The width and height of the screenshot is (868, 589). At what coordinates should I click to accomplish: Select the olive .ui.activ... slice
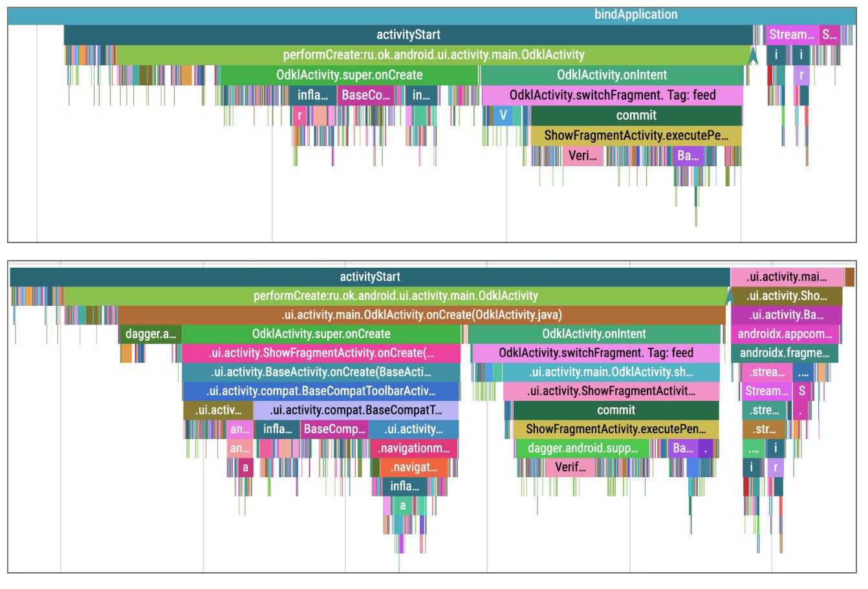218,411
